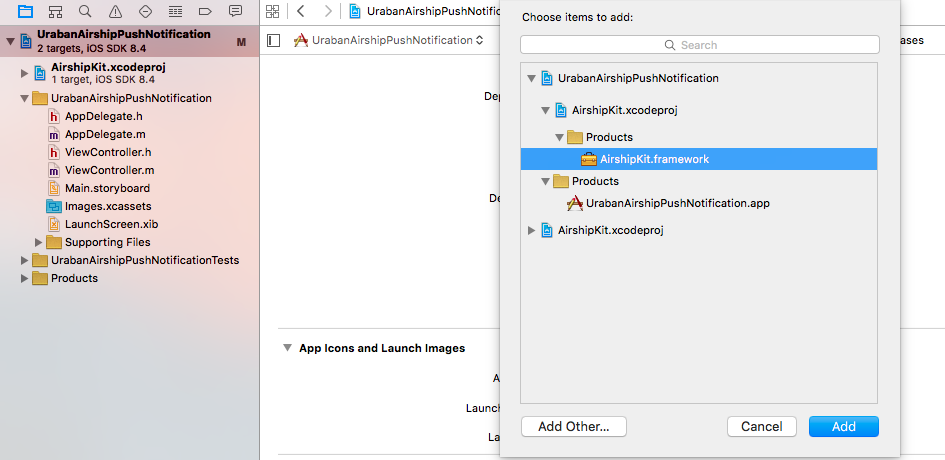Expand the bottom AirshipKit.xcodeproj in dialog

coord(531,230)
